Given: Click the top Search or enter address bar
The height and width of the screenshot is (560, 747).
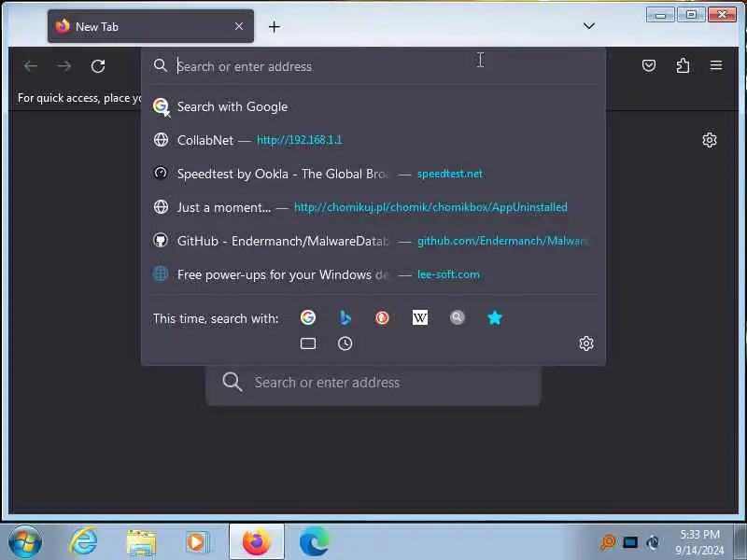Looking at the screenshot, I should point(373,66).
